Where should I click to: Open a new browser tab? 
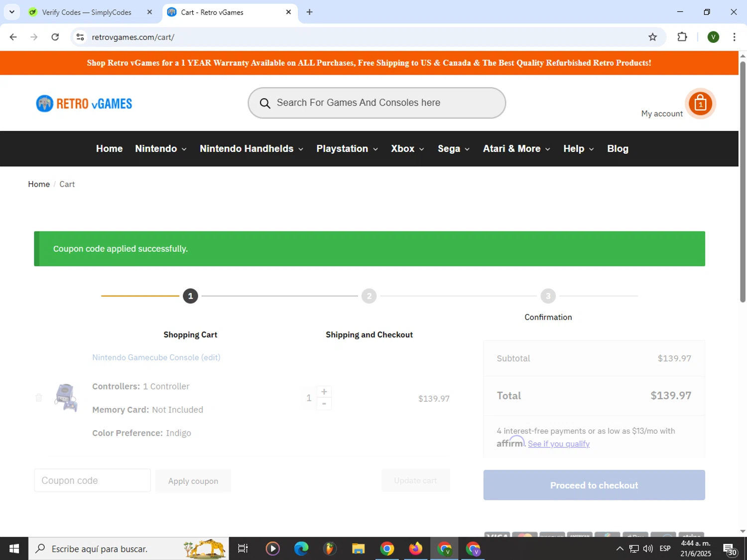coord(309,12)
